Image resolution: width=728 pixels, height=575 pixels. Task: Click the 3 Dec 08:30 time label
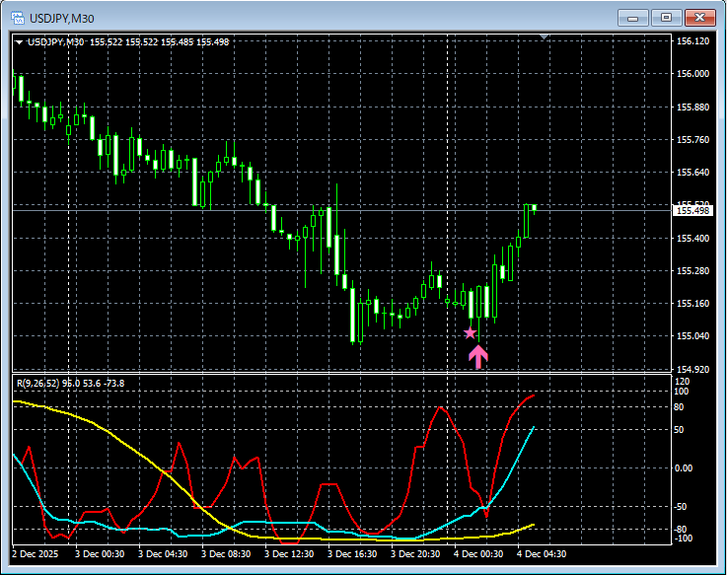tap(226, 554)
